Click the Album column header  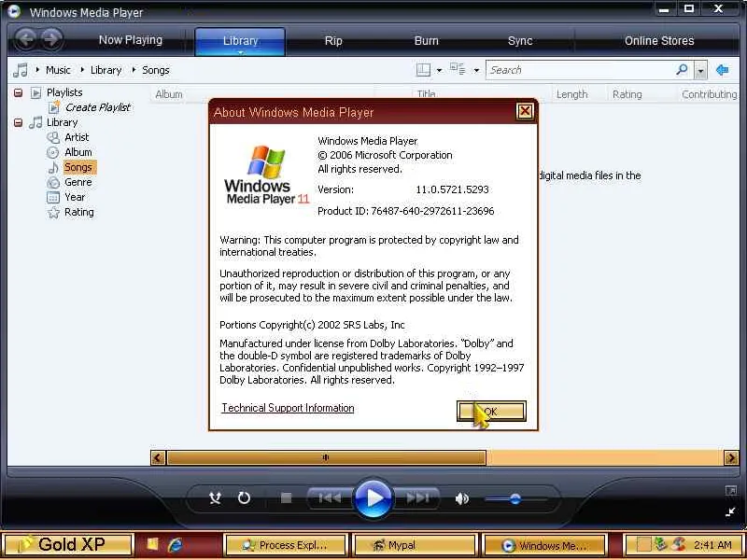click(169, 94)
